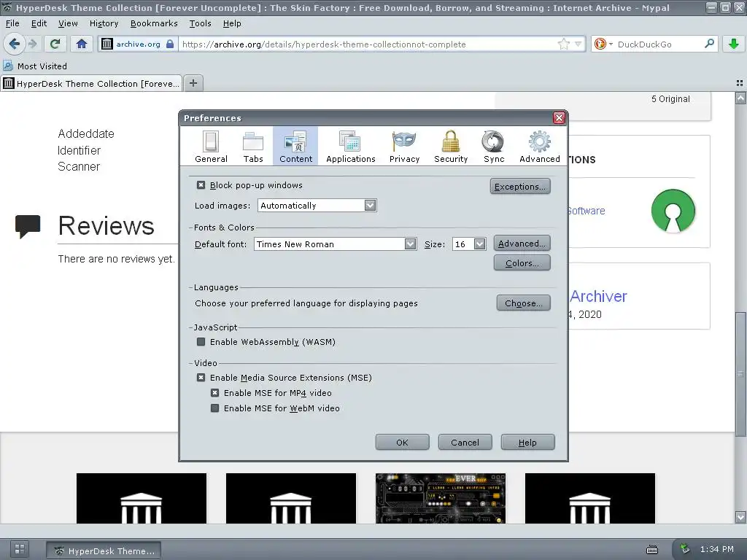Click the search magnifier icon
Image resolution: width=747 pixels, height=560 pixels.
709,44
